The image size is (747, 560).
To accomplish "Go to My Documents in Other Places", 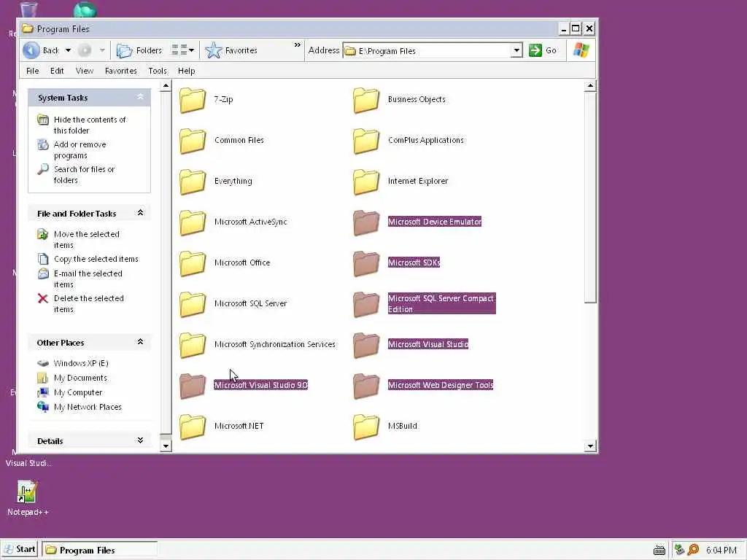I will coord(80,378).
